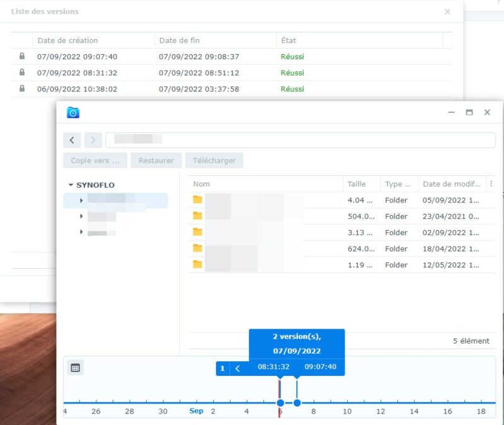504x425 pixels.
Task: Select the 09:07:40 version marker on the timeline
Action: pyautogui.click(x=296, y=402)
